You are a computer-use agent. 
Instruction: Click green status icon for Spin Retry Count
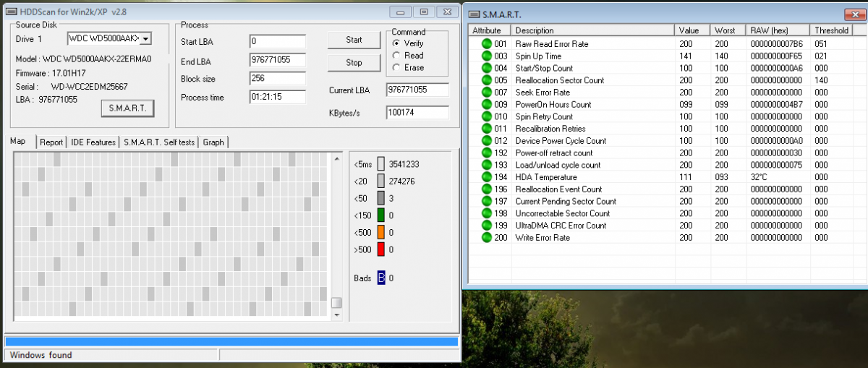tap(487, 116)
